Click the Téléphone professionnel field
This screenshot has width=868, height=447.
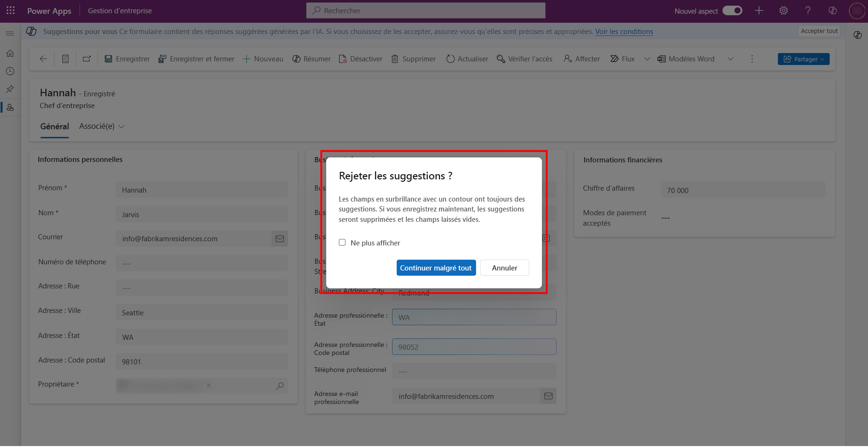474,371
